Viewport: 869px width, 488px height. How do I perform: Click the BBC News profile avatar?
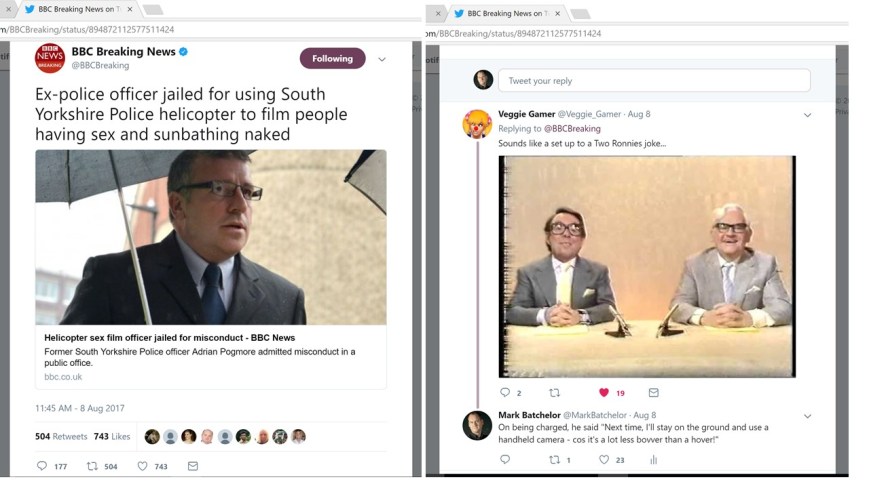point(50,58)
